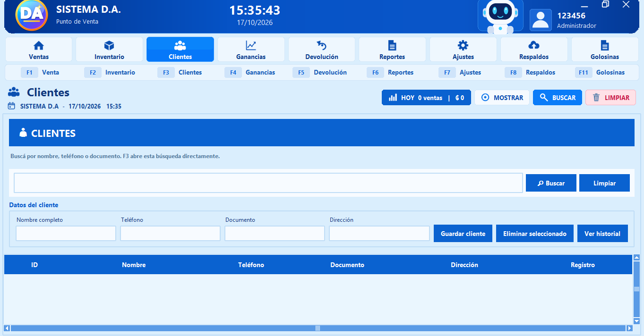Click Eliminar seleccionado
Image resolution: width=644 pixels, height=336 pixels.
coord(535,234)
